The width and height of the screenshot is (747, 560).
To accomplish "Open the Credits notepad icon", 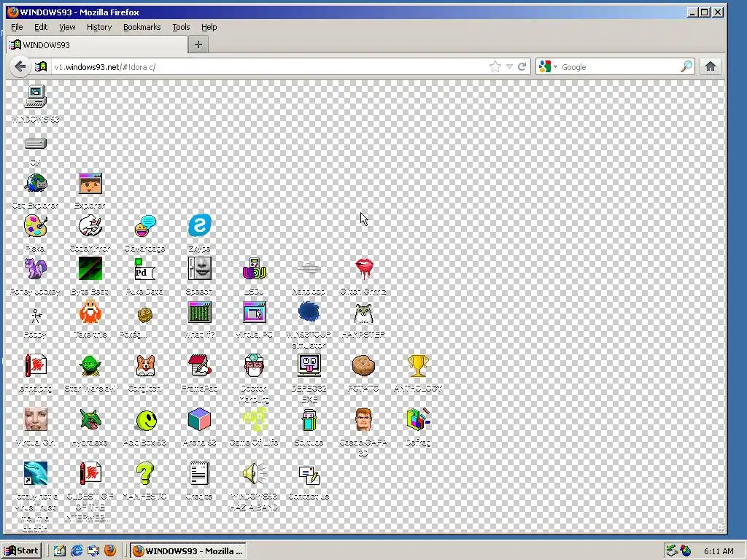I will [199, 473].
